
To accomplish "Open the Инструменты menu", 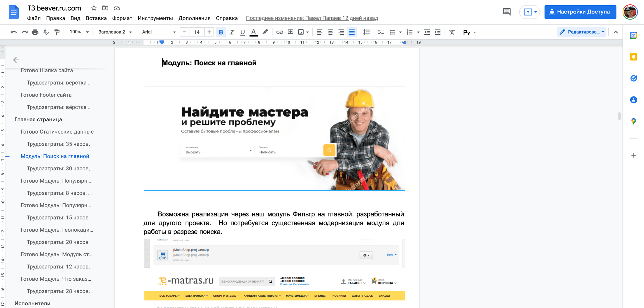I will point(155,18).
